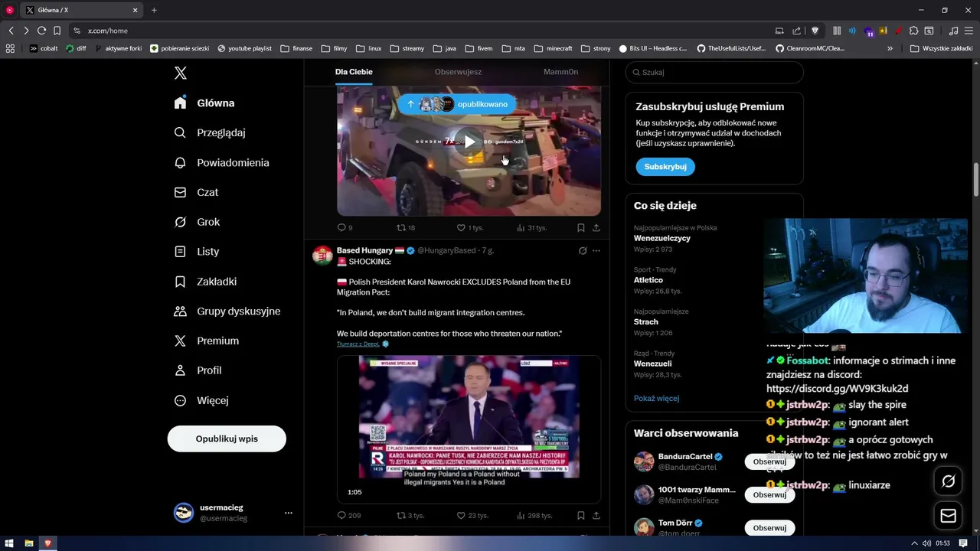The width and height of the screenshot is (980, 551).
Task: Click the new posts opublikowano pill
Action: coord(457,104)
